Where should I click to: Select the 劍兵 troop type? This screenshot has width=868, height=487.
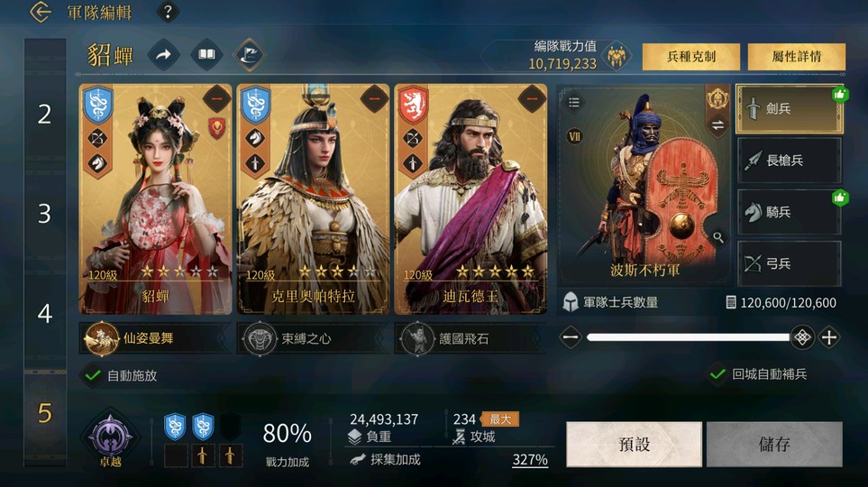pyautogui.click(x=790, y=108)
